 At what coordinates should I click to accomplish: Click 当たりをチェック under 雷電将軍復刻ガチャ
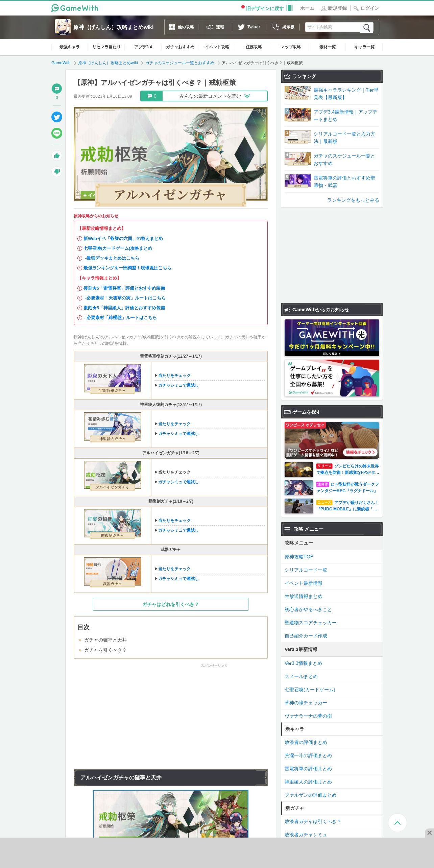coord(174,376)
